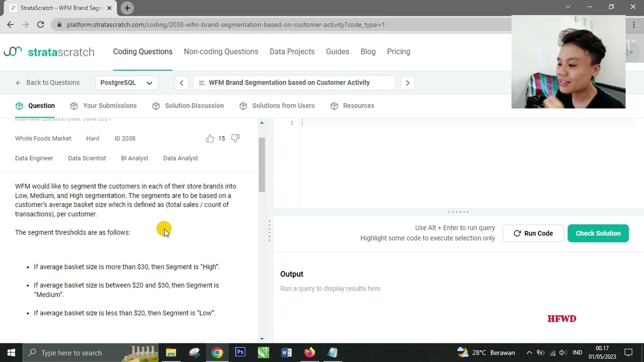Click the Check Solution button

[598, 233]
